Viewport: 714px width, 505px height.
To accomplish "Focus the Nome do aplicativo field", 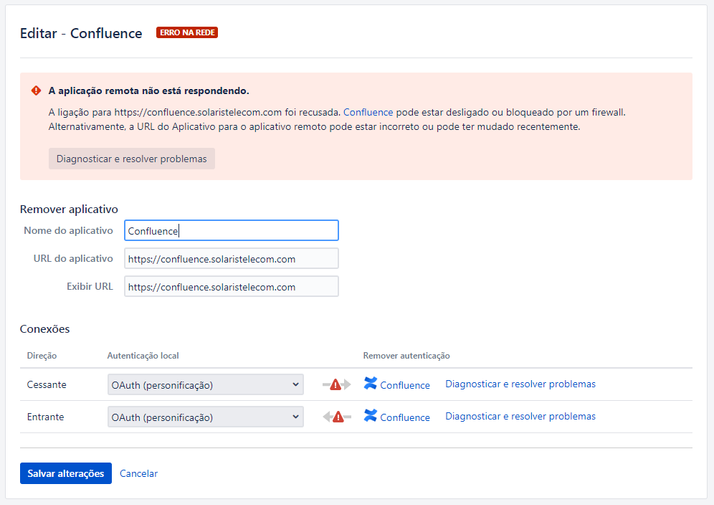I will point(231,230).
